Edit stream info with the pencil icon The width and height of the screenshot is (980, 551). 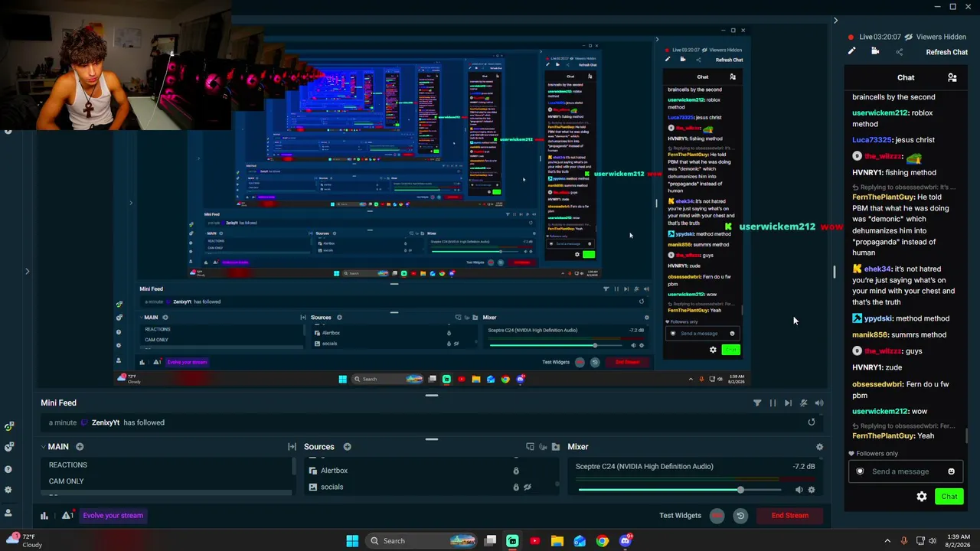[851, 51]
